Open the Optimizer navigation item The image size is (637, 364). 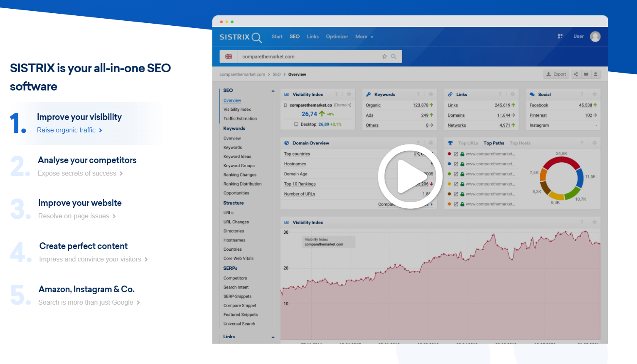point(337,37)
